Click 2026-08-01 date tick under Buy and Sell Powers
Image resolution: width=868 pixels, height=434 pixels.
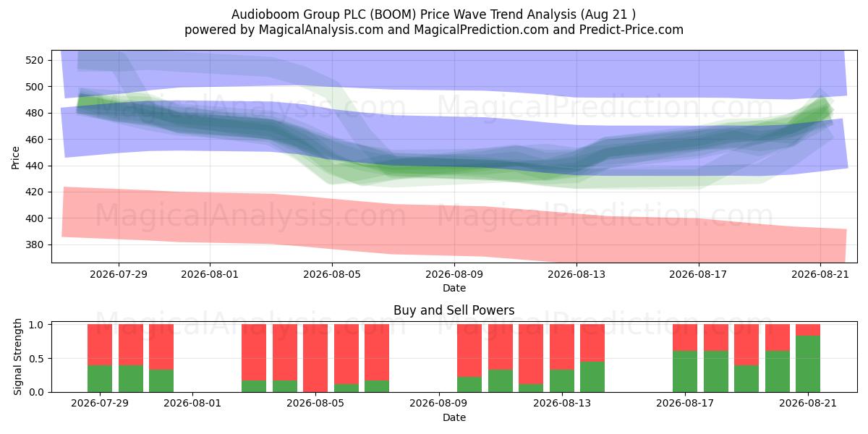[x=192, y=404]
